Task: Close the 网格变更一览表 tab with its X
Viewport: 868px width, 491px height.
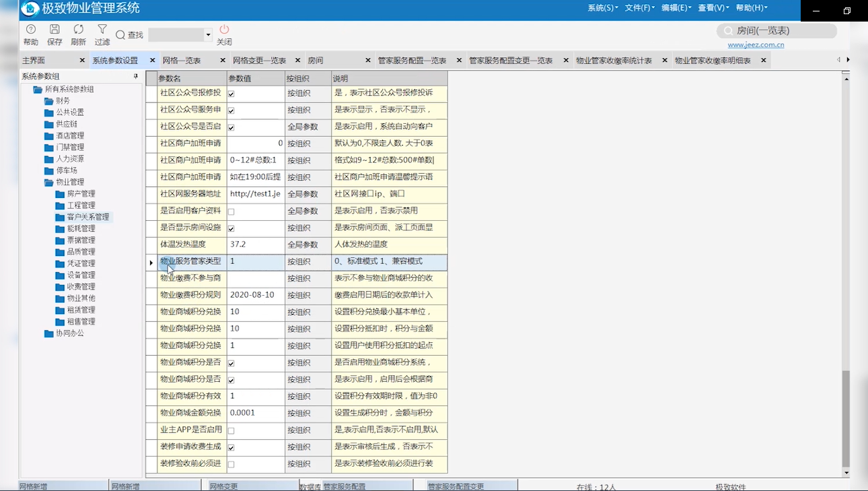Action: [x=298, y=61]
